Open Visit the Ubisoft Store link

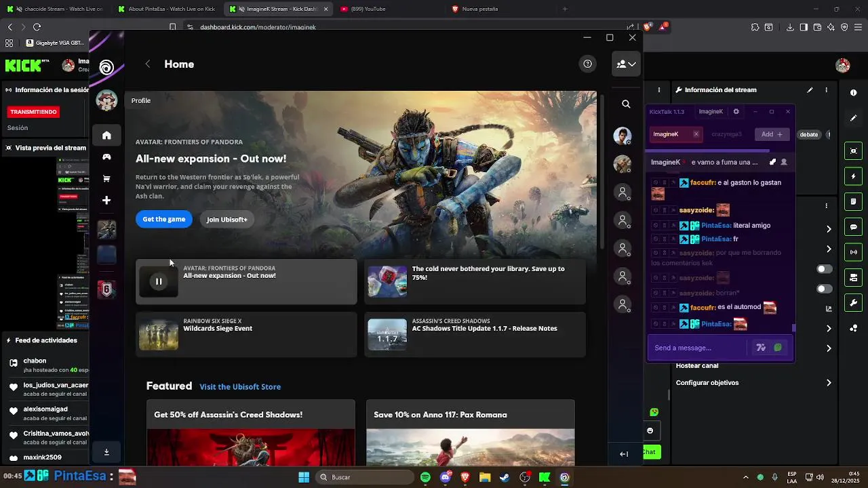pyautogui.click(x=240, y=386)
